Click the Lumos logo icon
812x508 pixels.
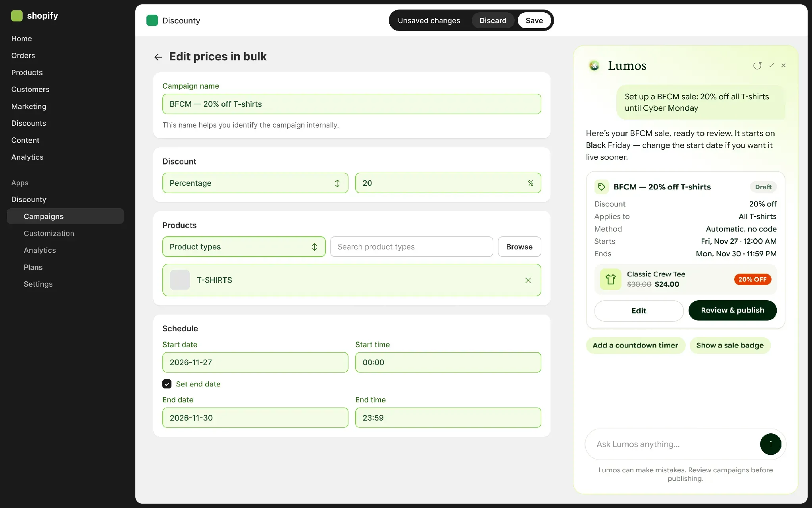click(594, 66)
